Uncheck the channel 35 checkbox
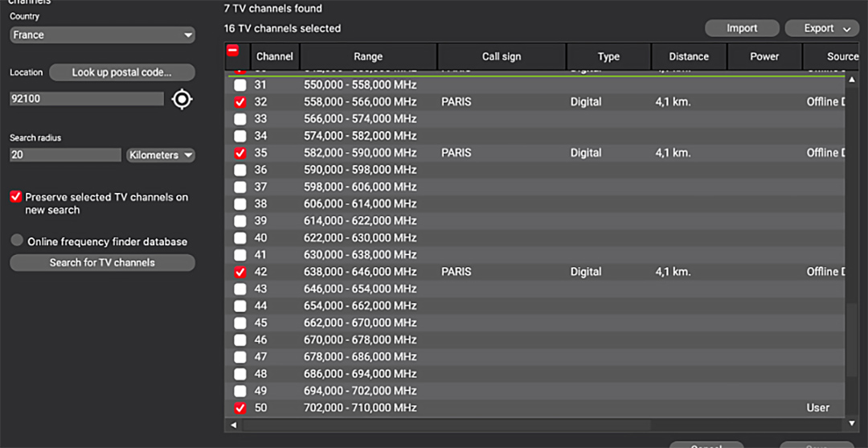This screenshot has height=448, width=868. point(240,154)
